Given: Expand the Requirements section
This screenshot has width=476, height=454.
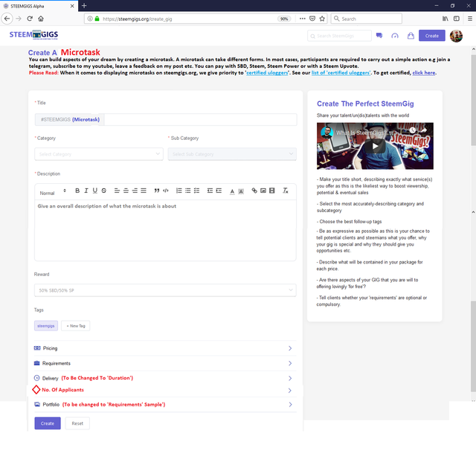Looking at the screenshot, I should 165,363.
